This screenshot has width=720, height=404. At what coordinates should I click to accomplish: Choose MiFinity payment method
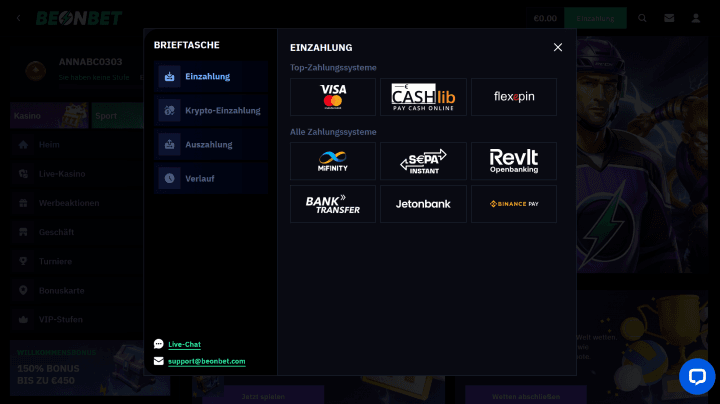333,161
